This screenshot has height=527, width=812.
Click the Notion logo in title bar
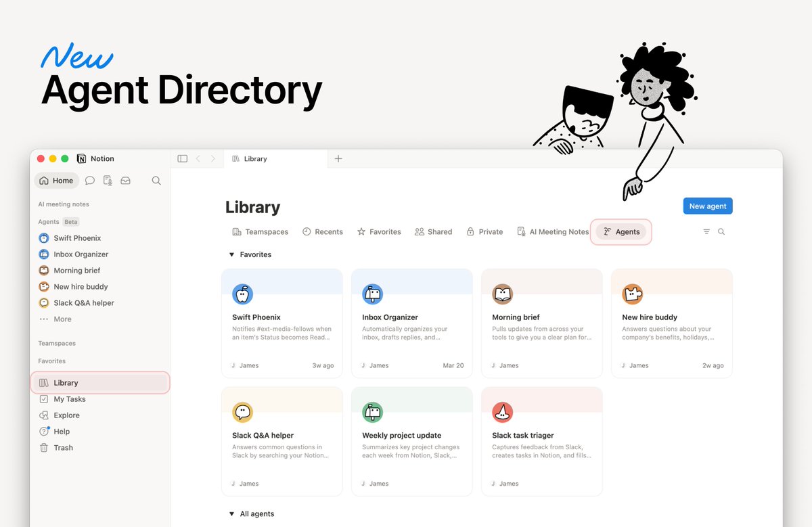pos(81,159)
